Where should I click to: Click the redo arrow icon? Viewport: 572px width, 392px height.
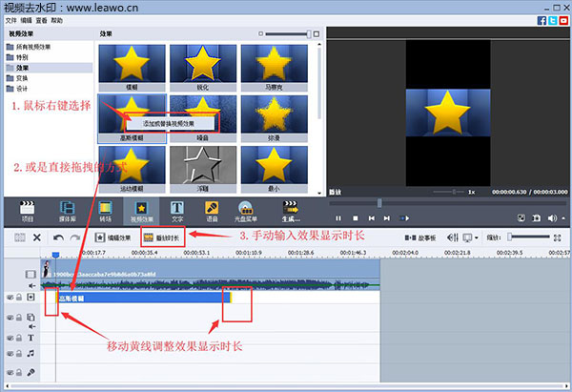[75, 237]
